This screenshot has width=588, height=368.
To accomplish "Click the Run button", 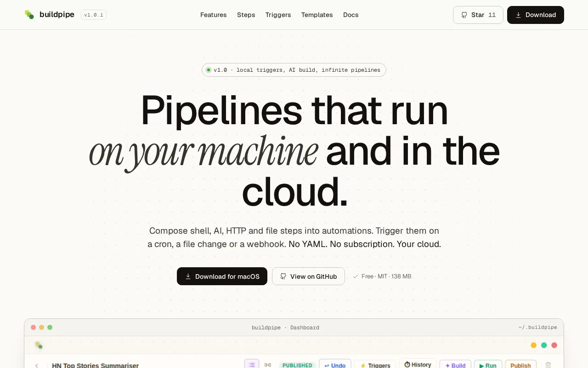I will 488,365.
